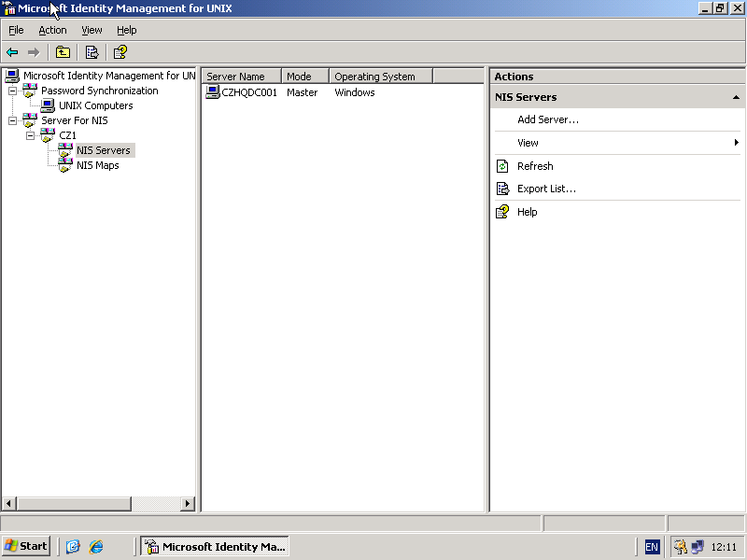Click the UNIX Computers node icon
The width and height of the screenshot is (747, 560).
click(x=48, y=105)
